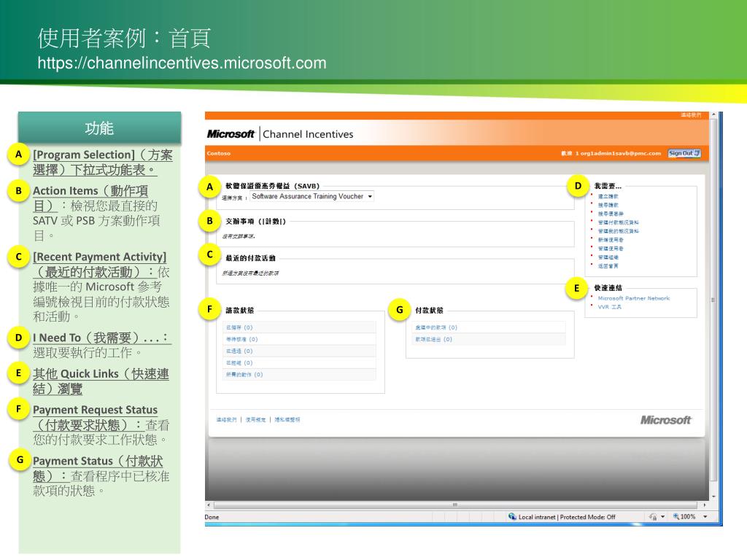Click the 建立請款 link under 我需要

608,197
